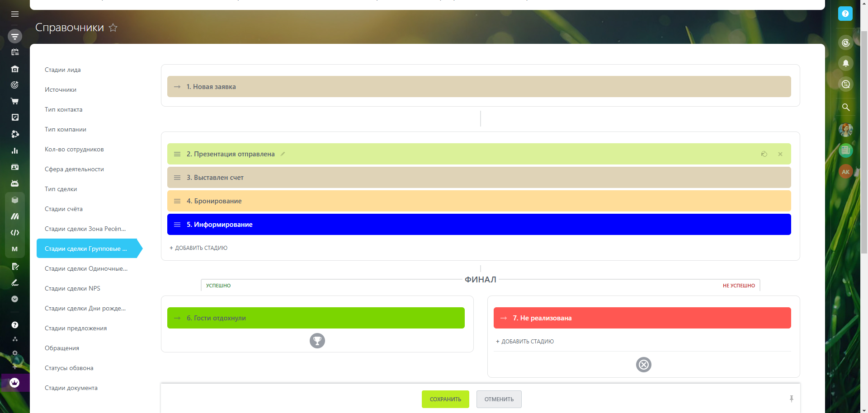The height and width of the screenshot is (413, 868).
Task: Click the robot sidebar icon
Action: (x=15, y=183)
